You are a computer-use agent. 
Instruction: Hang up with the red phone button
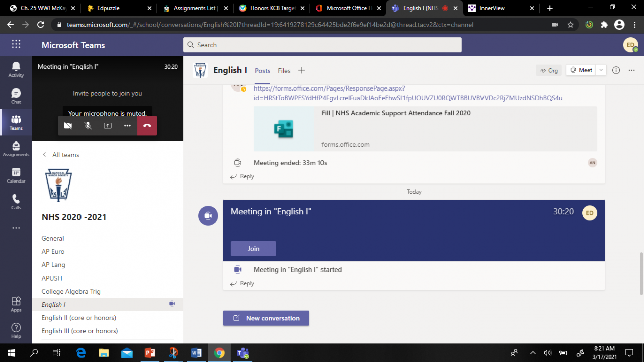point(147,126)
